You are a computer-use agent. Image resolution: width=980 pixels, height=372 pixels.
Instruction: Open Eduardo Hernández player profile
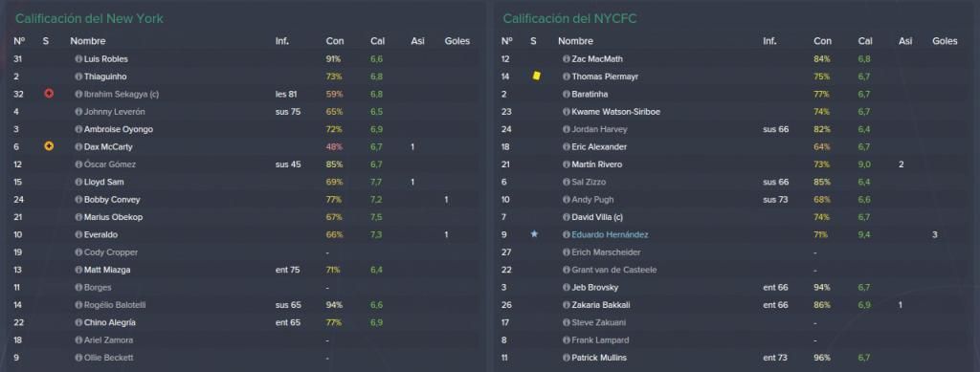(x=610, y=234)
